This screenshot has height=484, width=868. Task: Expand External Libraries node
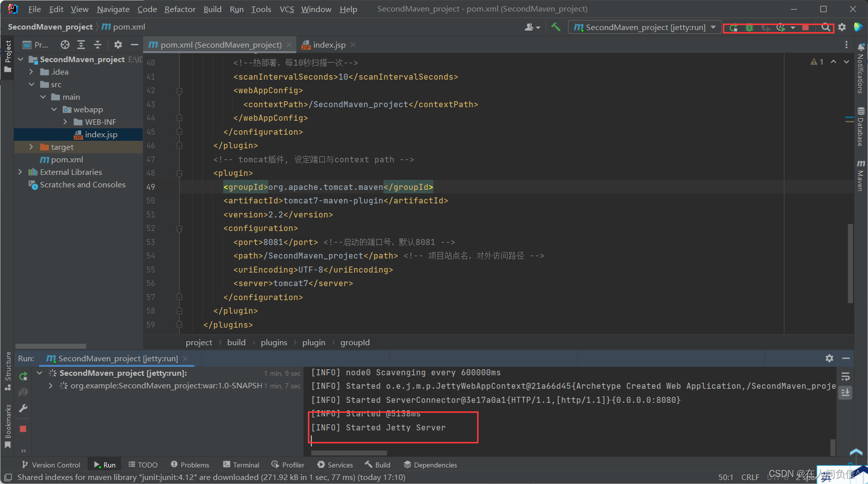[21, 172]
